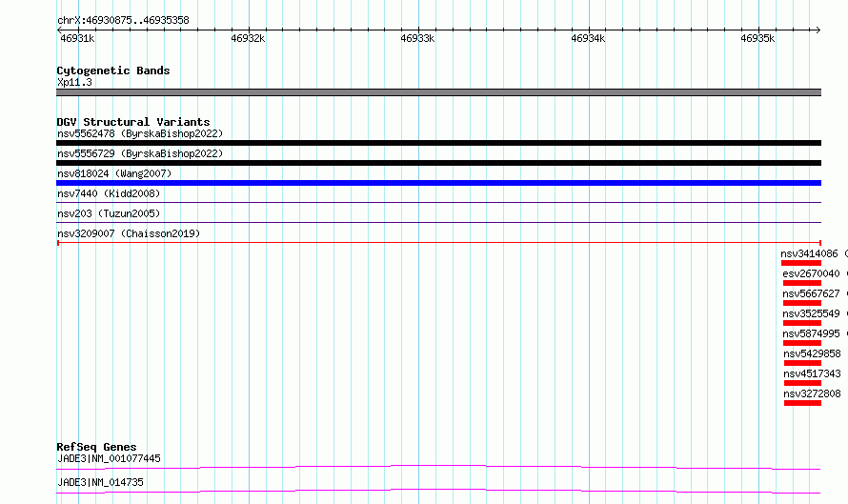
Task: Open the JADE3|NM_014735 gene label
Action: [x=100, y=482]
